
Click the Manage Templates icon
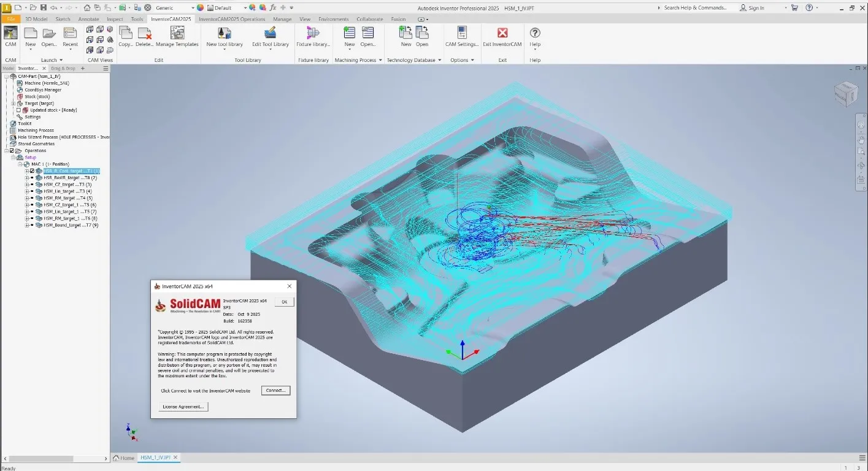tap(177, 34)
